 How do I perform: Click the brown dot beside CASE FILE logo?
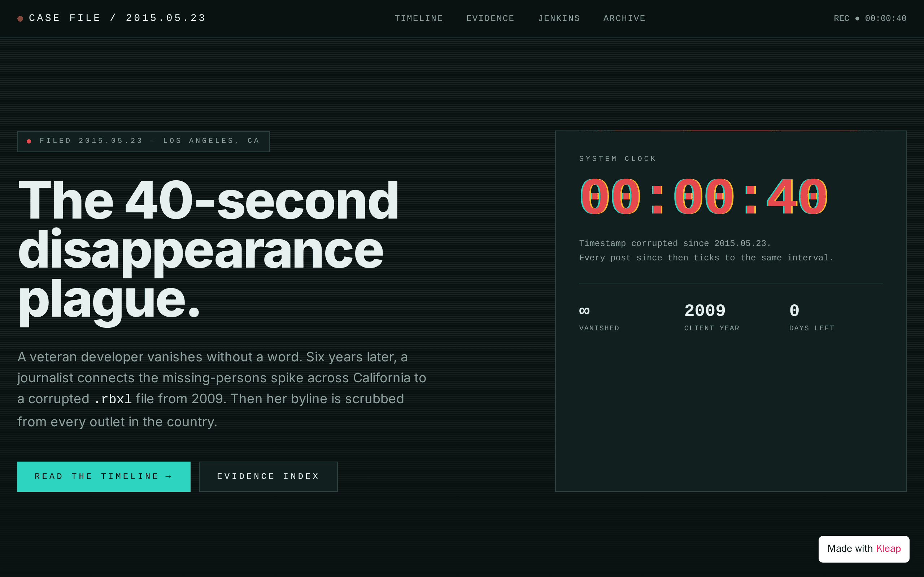[x=20, y=18]
